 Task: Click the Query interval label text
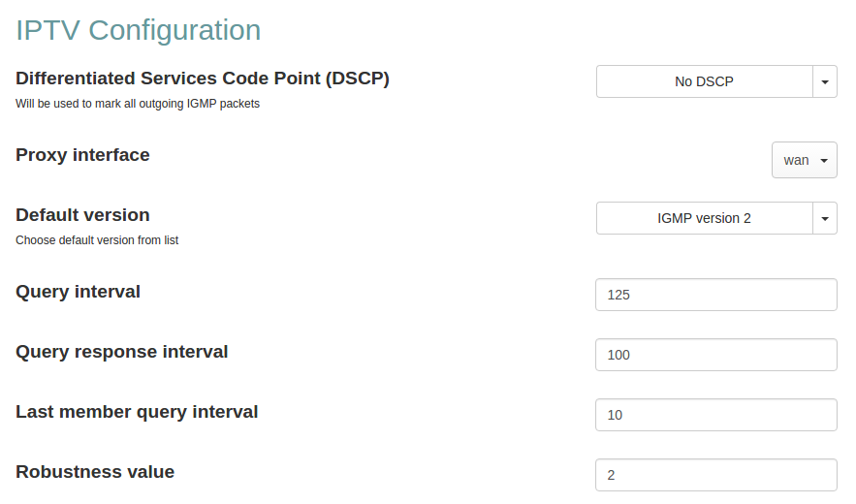coord(78,291)
